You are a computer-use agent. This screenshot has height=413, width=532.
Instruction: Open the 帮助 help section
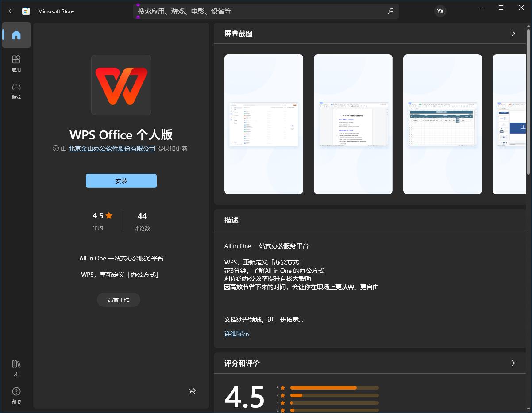coord(16,396)
